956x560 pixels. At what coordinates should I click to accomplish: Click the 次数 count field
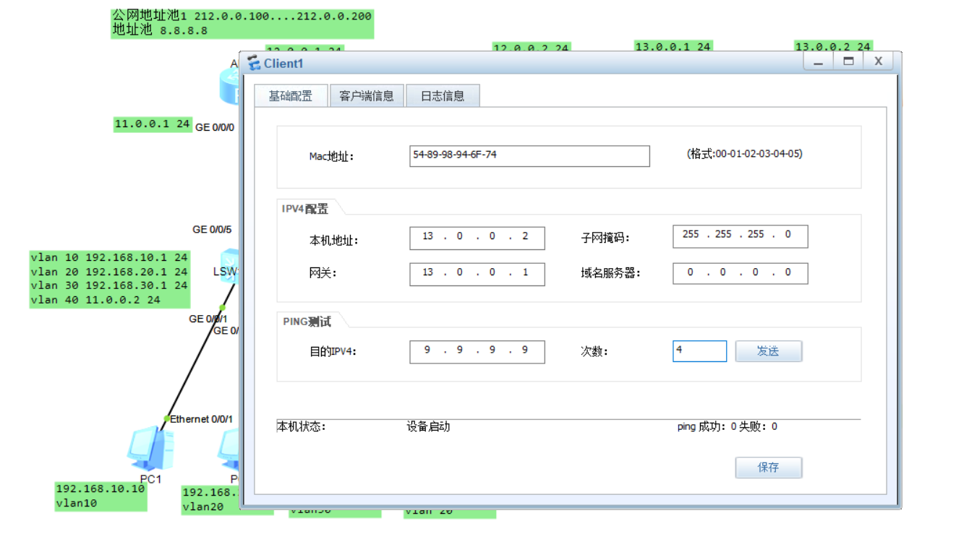coord(699,351)
